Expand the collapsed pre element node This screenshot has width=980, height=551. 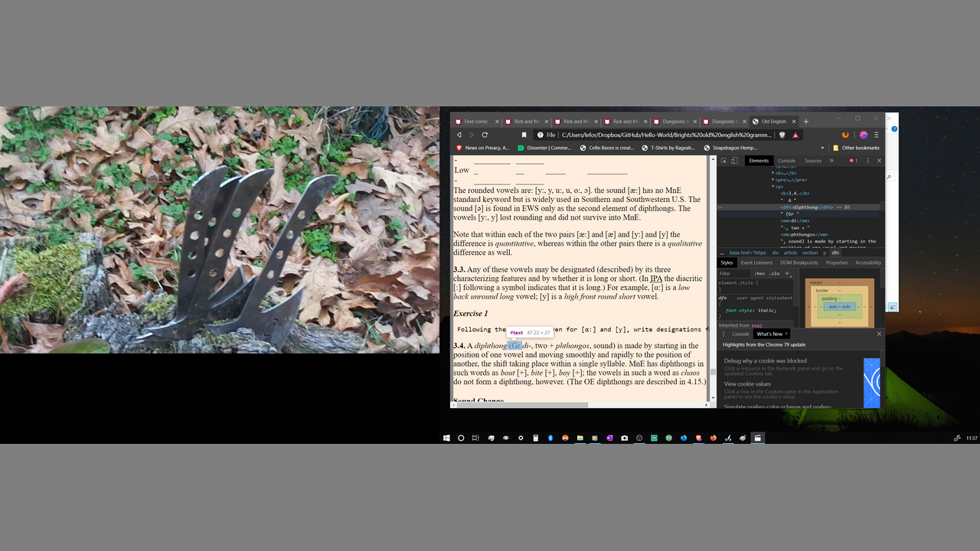pyautogui.click(x=773, y=180)
